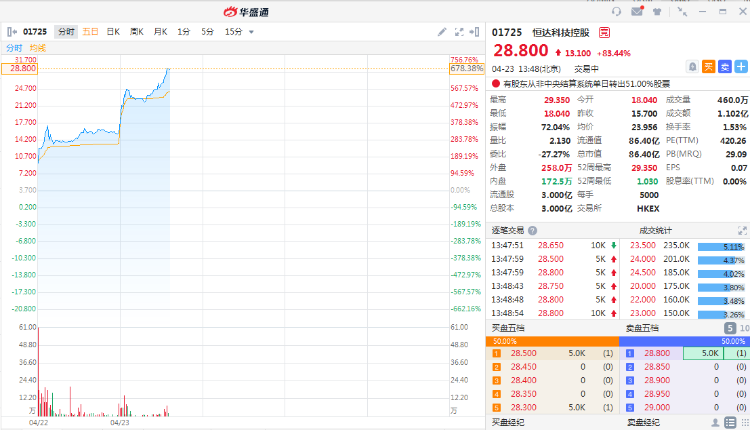Select ask level 3 price 28.900
This screenshot has height=430, width=750.
coord(657,380)
